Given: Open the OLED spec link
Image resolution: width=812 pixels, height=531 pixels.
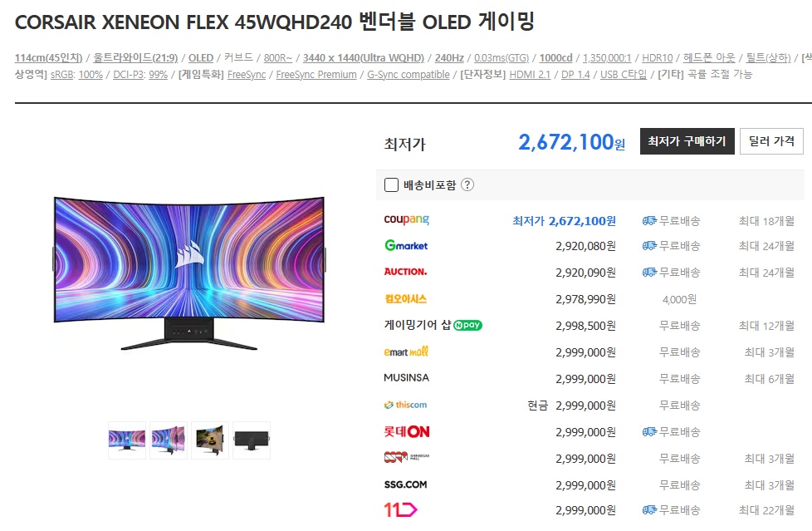Looking at the screenshot, I should coord(201,58).
